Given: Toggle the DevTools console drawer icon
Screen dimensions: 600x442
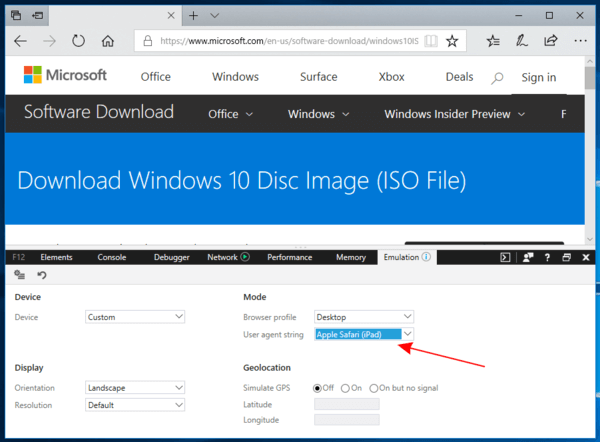Looking at the screenshot, I should [505, 258].
